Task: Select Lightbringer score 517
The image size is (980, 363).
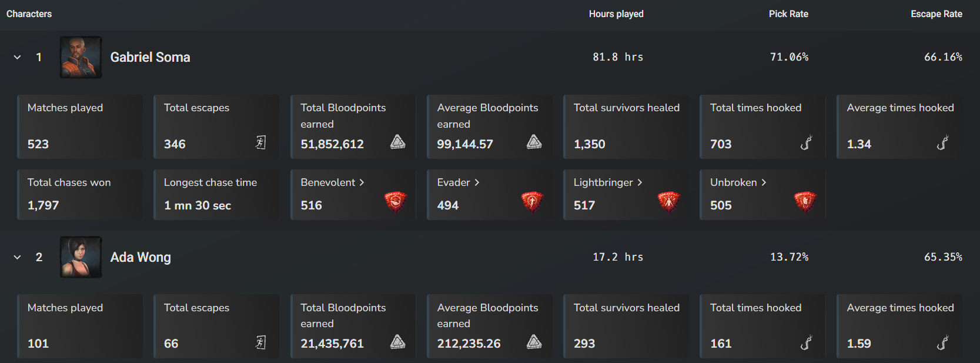Action: pyautogui.click(x=584, y=205)
